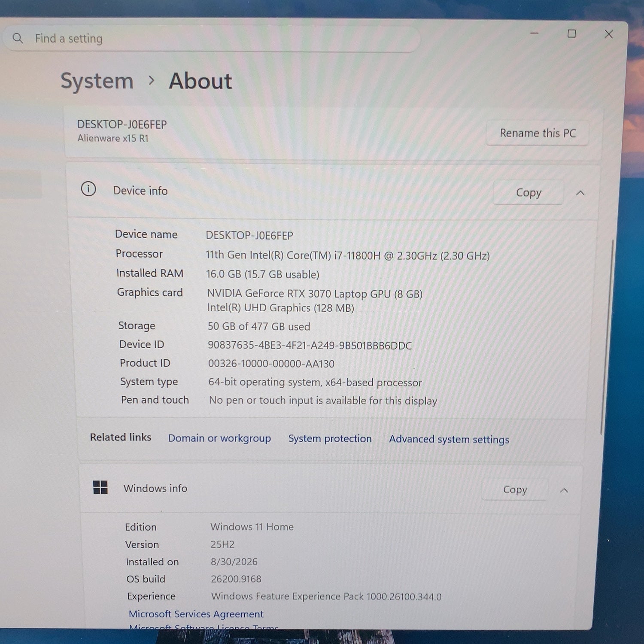The width and height of the screenshot is (644, 644).
Task: Click the Related links label
Action: [121, 437]
